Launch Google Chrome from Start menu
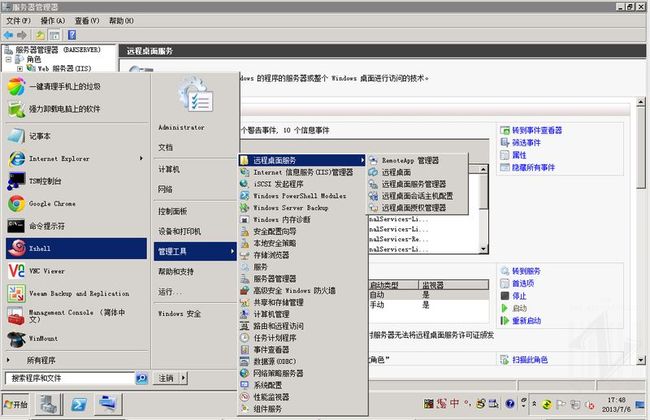Image resolution: width=650 pixels, height=420 pixels. (x=77, y=204)
